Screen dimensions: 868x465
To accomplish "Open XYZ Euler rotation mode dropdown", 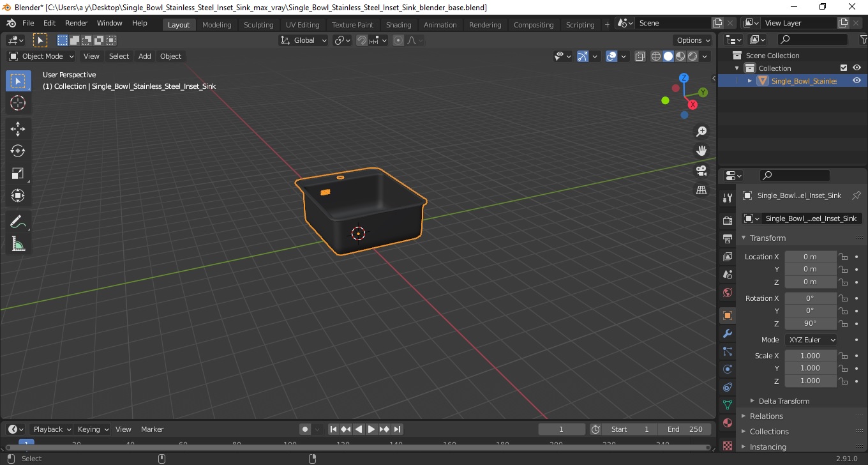I will click(811, 340).
